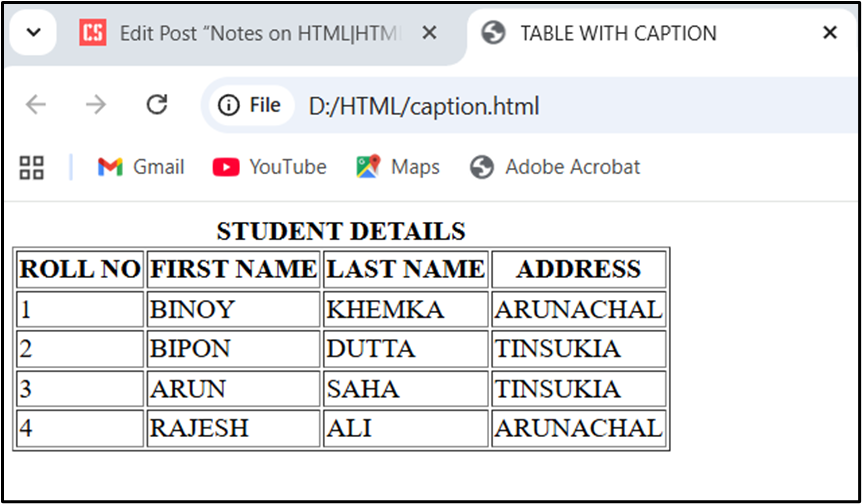
Task: Open the apps grid icon in bookmarks bar
Action: tap(32, 167)
